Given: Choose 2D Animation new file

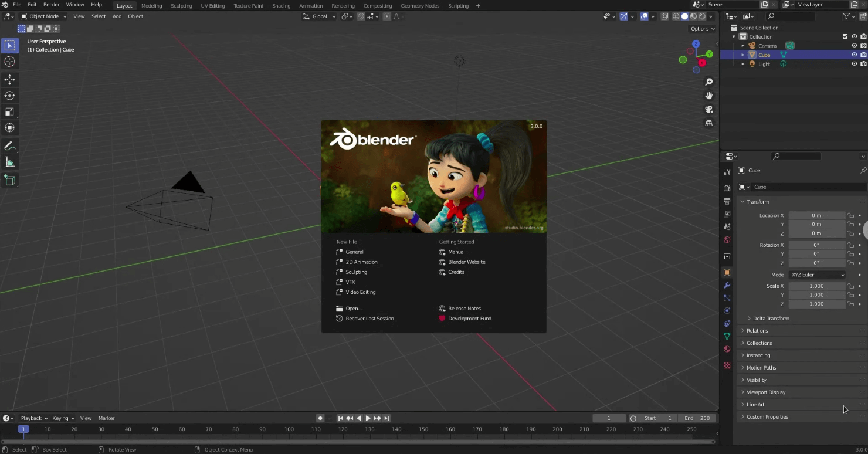Looking at the screenshot, I should pos(361,262).
